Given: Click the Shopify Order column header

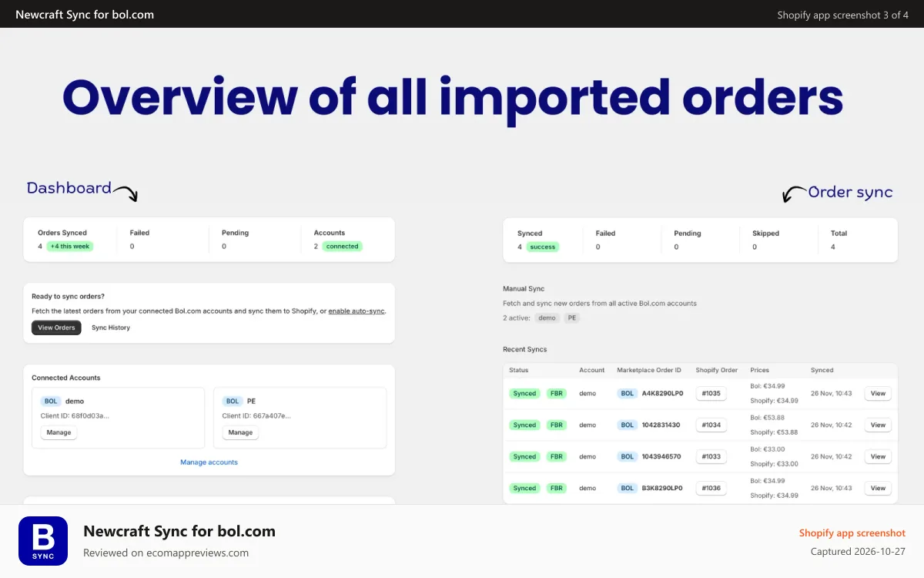Looking at the screenshot, I should [717, 370].
